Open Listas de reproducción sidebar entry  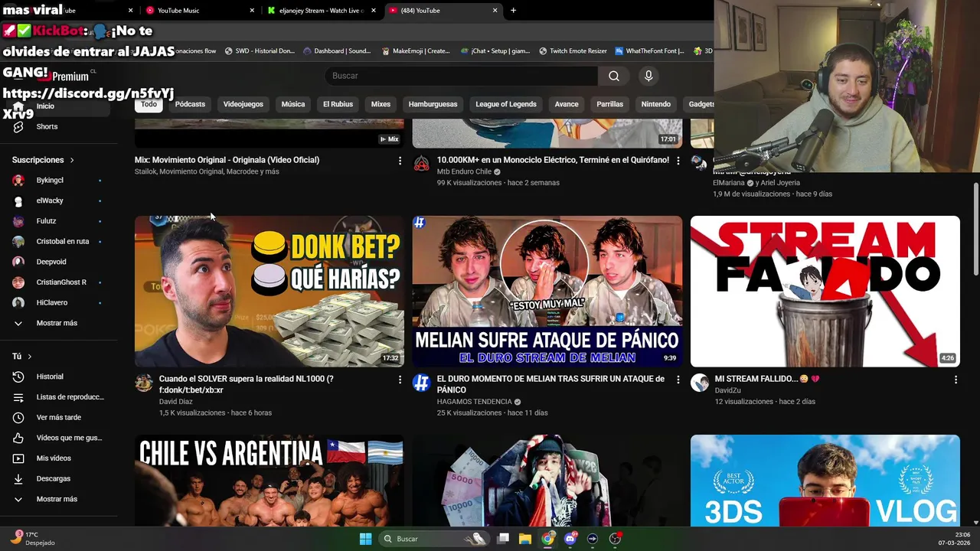pos(59,397)
